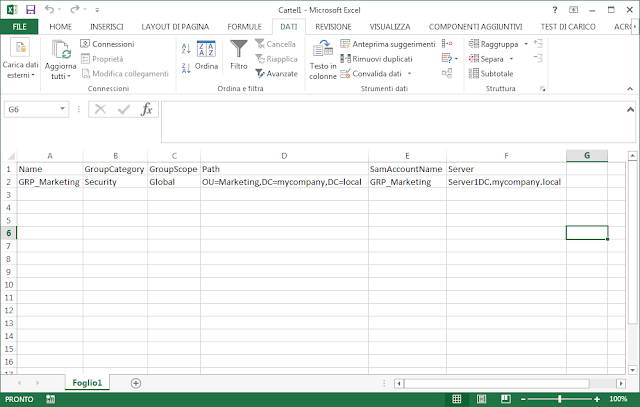The width and height of the screenshot is (640, 407).
Task: Open Raggruppa dropdown arrow
Action: click(526, 44)
